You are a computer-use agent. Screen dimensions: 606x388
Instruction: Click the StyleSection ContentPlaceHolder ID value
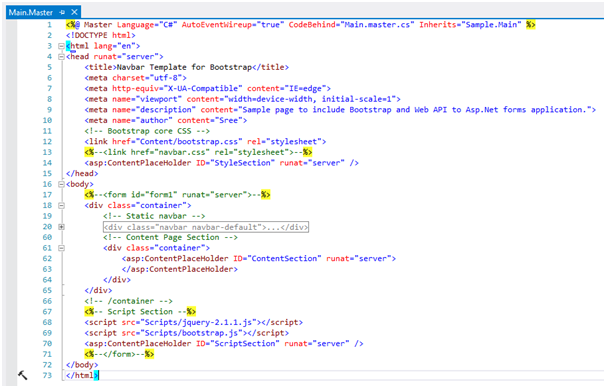coord(242,163)
